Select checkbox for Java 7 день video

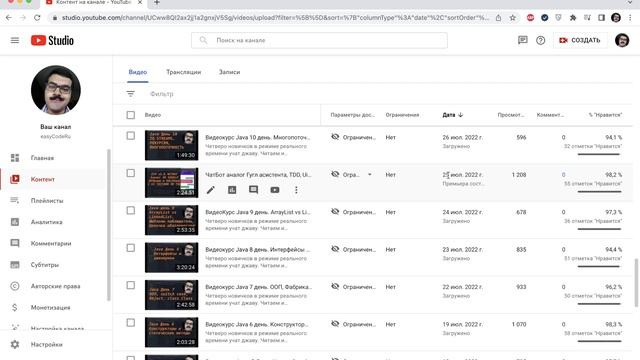coord(131,285)
